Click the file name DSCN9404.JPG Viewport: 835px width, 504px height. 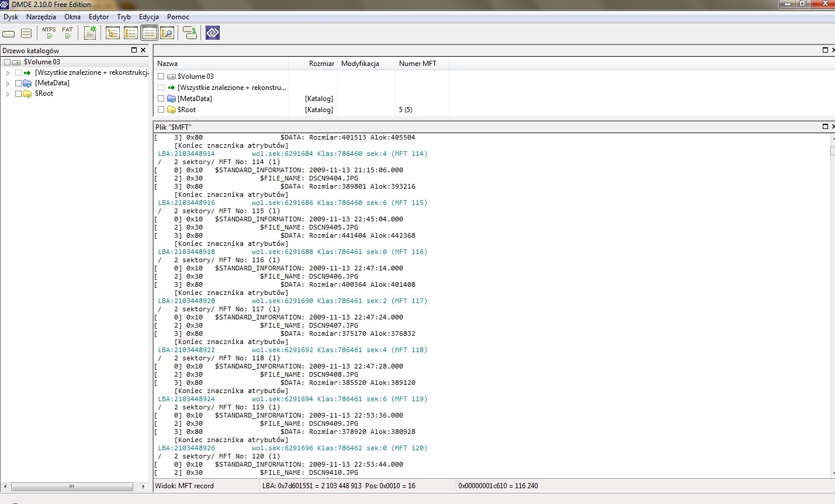[334, 178]
